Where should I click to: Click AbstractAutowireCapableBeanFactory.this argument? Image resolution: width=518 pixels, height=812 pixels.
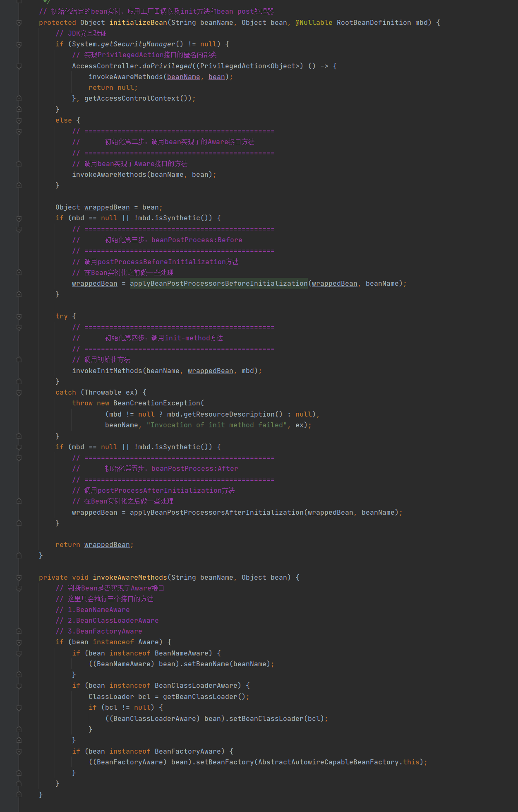click(x=338, y=762)
